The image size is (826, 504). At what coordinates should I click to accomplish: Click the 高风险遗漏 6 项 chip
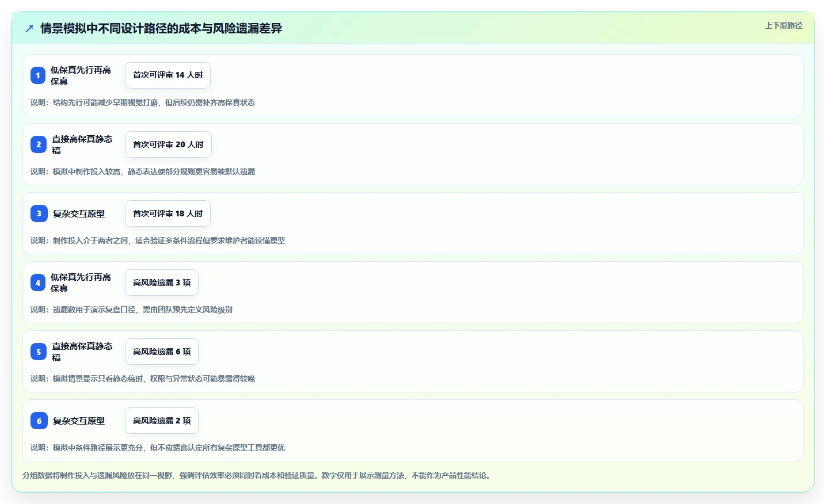tap(162, 352)
